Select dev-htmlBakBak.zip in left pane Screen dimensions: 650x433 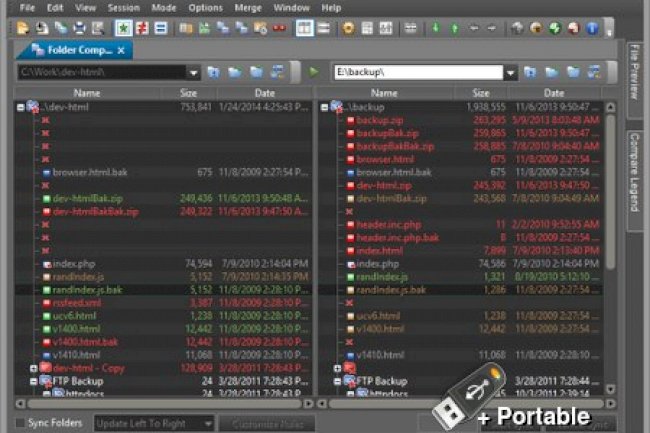point(96,212)
